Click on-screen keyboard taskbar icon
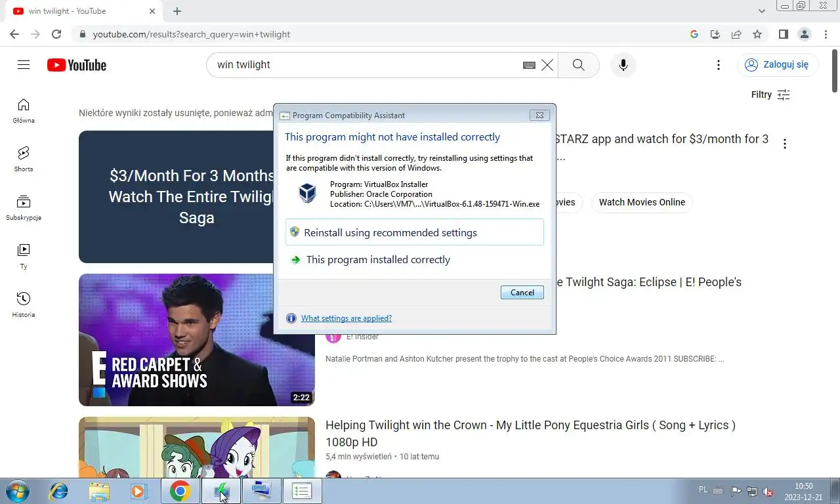Viewport: 840px width, 504px height. (x=261, y=491)
